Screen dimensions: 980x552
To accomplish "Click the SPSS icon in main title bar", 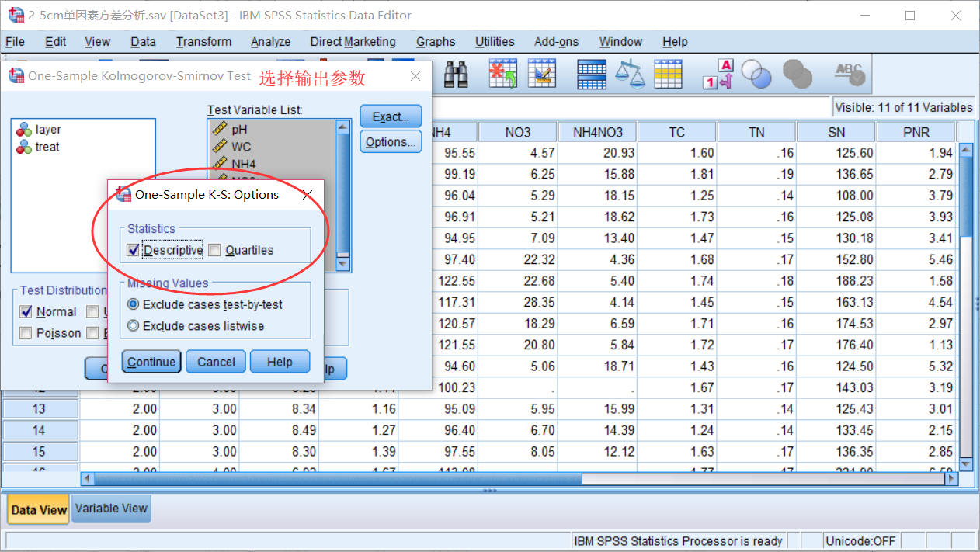I will [16, 15].
